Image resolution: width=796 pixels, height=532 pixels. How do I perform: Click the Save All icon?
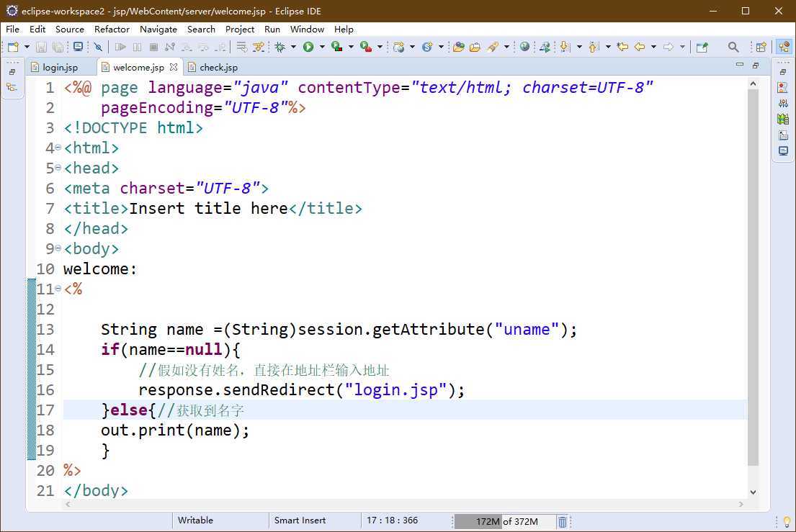[58, 48]
